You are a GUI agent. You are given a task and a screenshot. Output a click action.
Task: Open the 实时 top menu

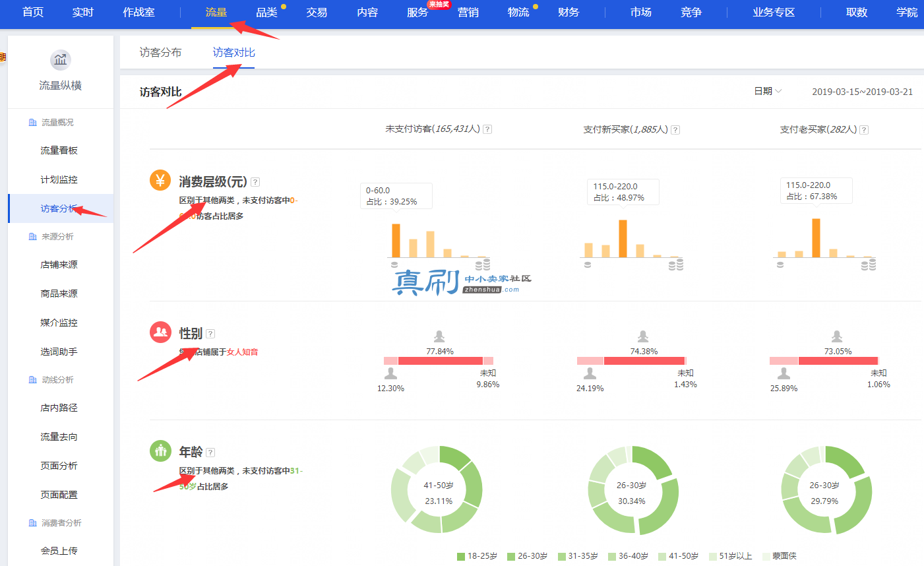click(83, 13)
